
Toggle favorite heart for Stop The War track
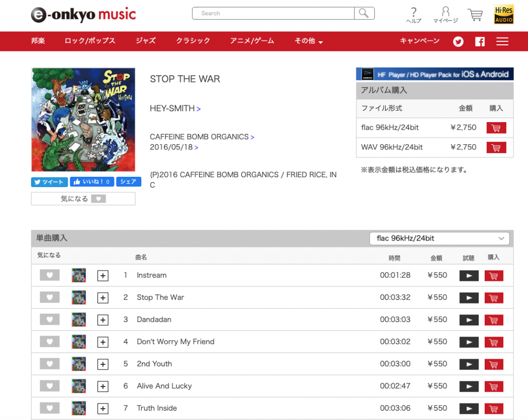49,297
